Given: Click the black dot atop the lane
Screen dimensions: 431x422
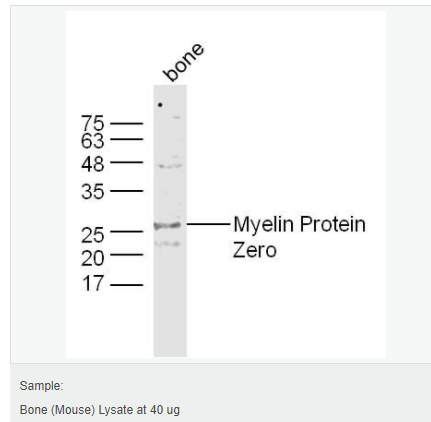Looking at the screenshot, I should click(x=160, y=105).
